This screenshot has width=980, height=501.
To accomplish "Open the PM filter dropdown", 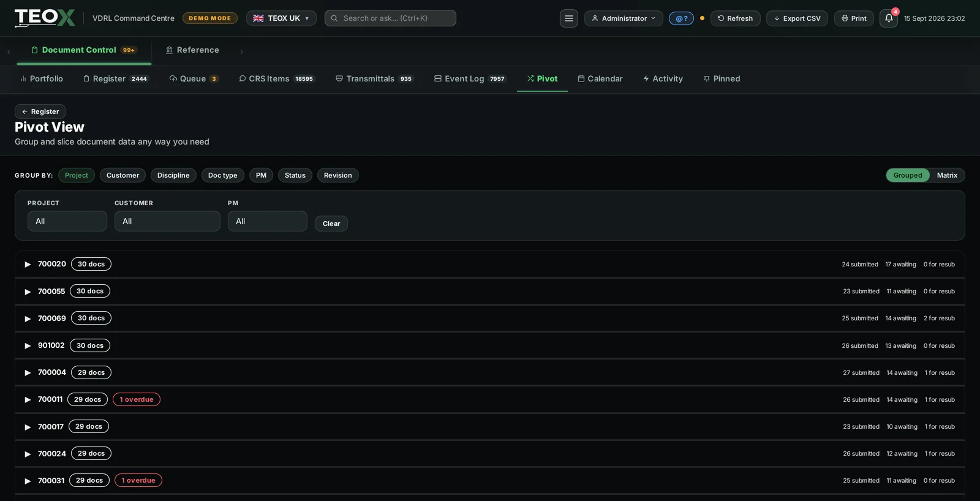I will coord(268,221).
